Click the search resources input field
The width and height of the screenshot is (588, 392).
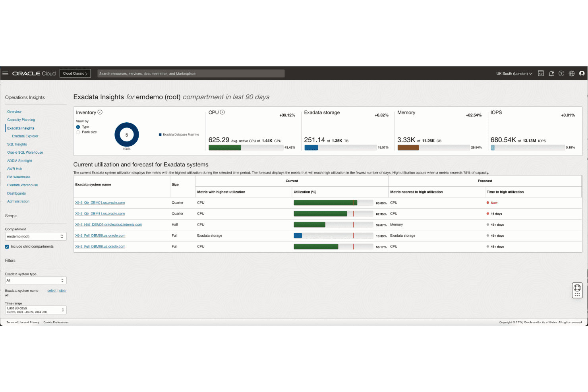click(x=191, y=73)
